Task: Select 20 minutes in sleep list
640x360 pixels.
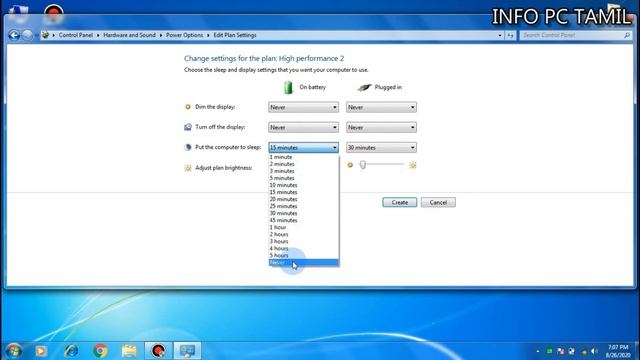Action: (x=303, y=199)
